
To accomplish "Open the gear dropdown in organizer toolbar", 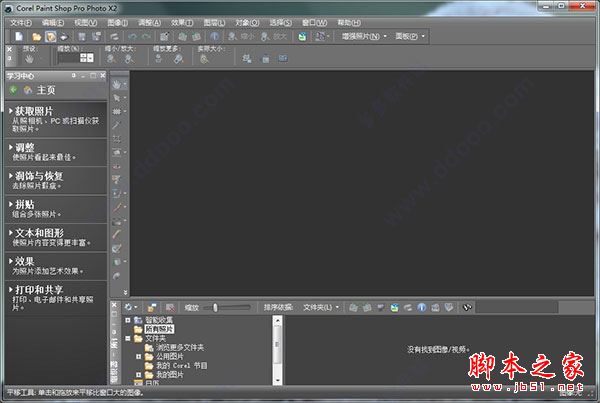I will [131, 307].
